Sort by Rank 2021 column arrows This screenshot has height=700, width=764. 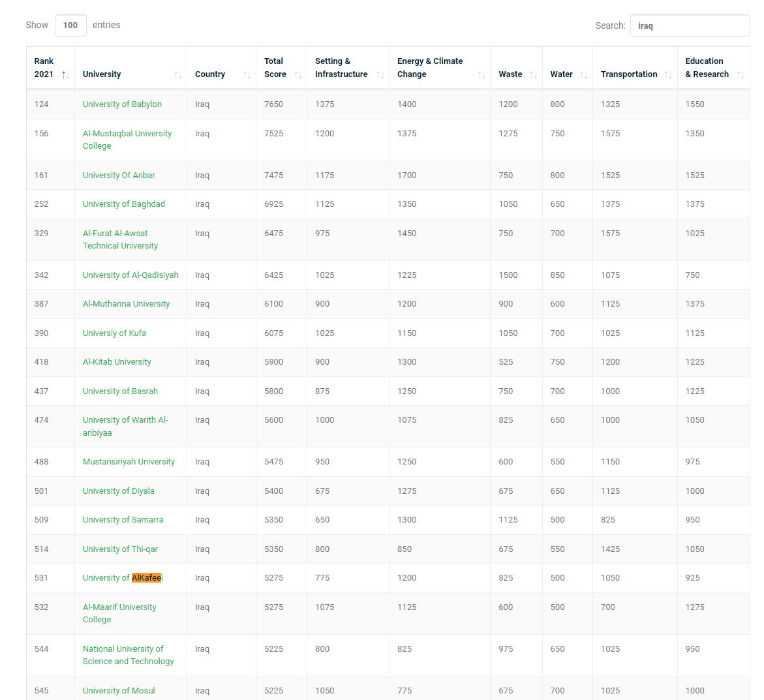click(x=65, y=74)
